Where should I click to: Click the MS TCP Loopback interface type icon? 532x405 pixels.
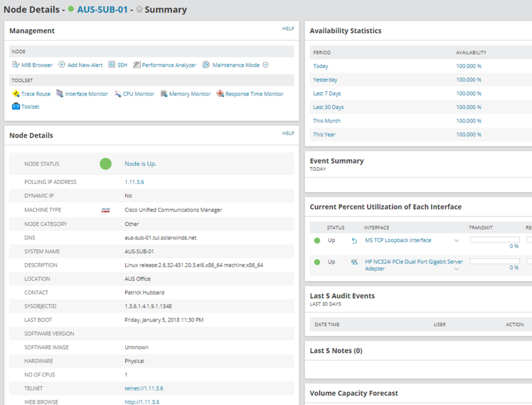(x=354, y=240)
